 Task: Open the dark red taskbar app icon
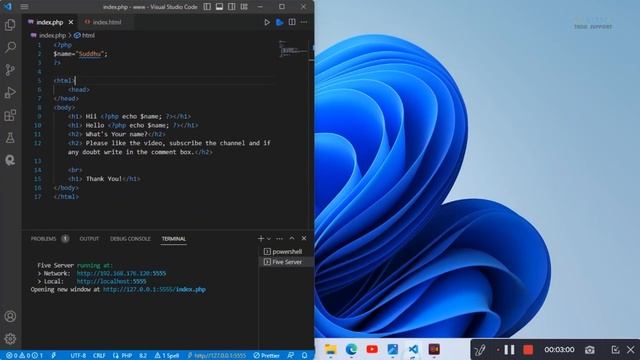[x=434, y=349]
